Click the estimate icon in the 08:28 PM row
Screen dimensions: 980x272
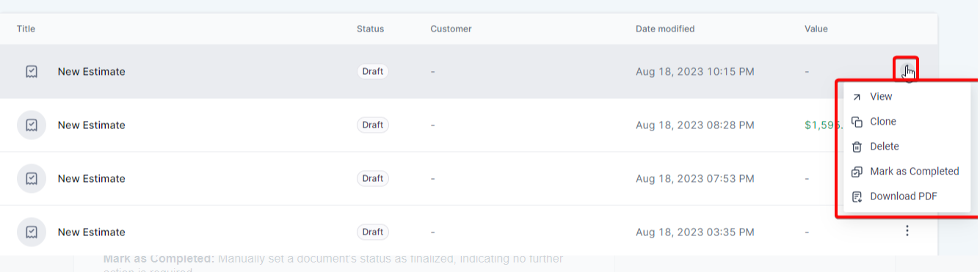pos(32,125)
